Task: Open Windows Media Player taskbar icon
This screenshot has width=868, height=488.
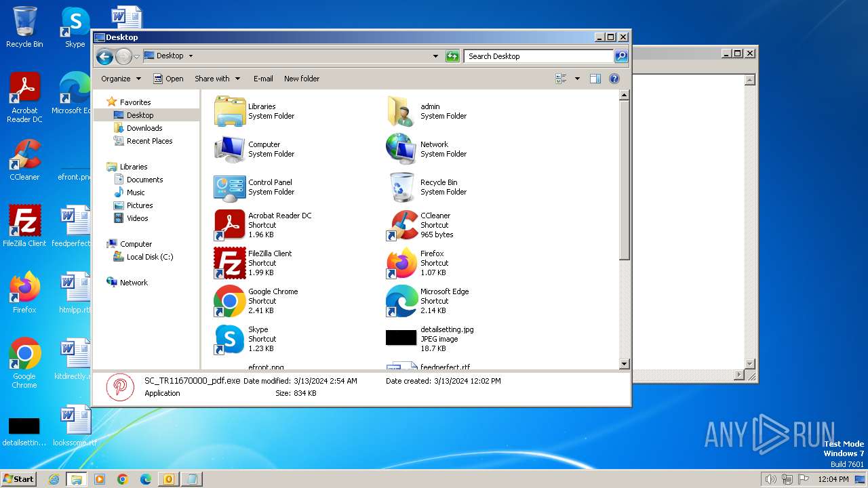Action: (100, 479)
